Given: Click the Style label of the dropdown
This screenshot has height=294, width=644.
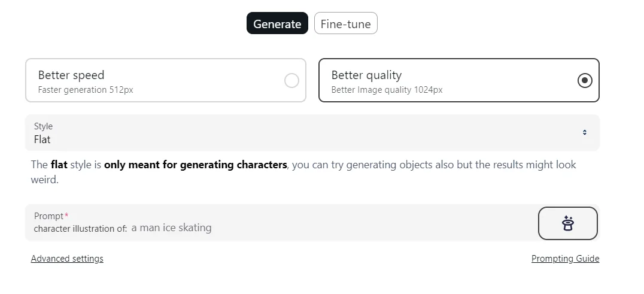Looking at the screenshot, I should [43, 126].
